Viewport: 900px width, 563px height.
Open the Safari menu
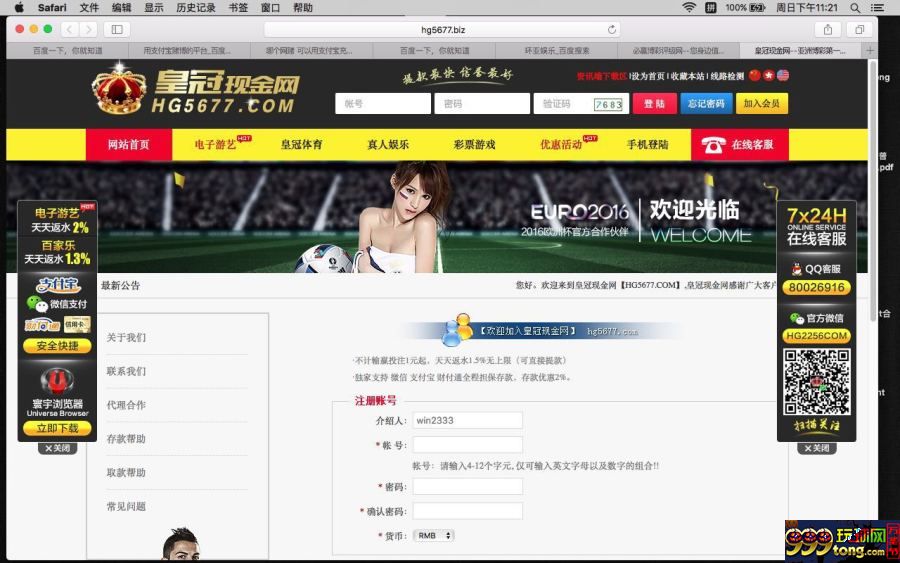[52, 7]
